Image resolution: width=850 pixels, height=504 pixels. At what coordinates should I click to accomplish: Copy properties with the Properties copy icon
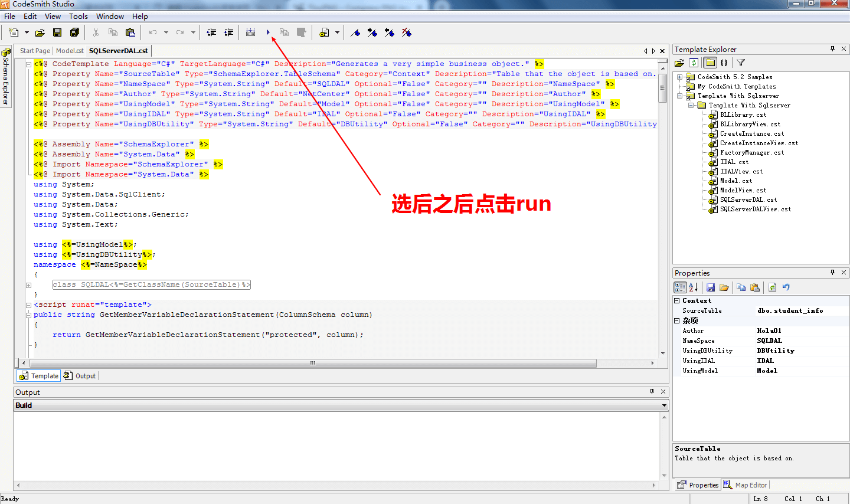click(741, 287)
